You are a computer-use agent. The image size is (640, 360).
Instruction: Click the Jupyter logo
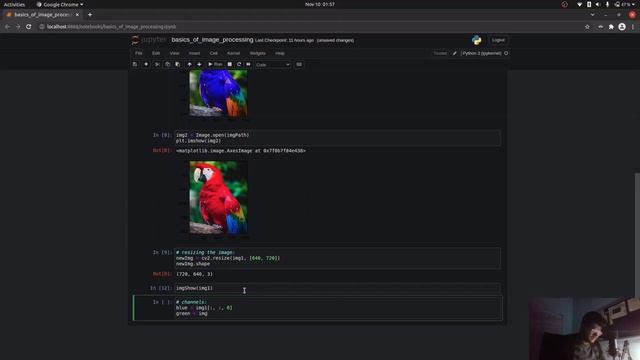[x=149, y=40]
